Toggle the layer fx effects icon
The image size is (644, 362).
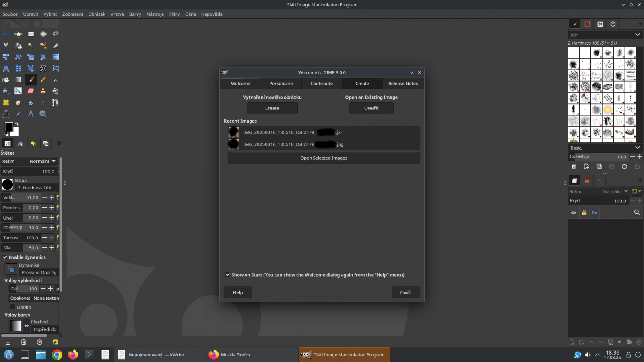click(594, 213)
